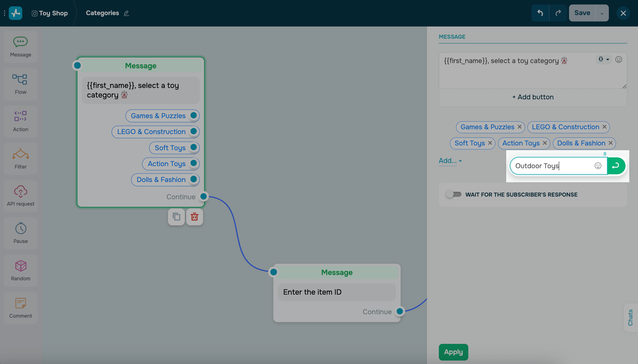This screenshot has width=638, height=364.
Task: Select the API request block in the sidebar
Action: pos(20,196)
